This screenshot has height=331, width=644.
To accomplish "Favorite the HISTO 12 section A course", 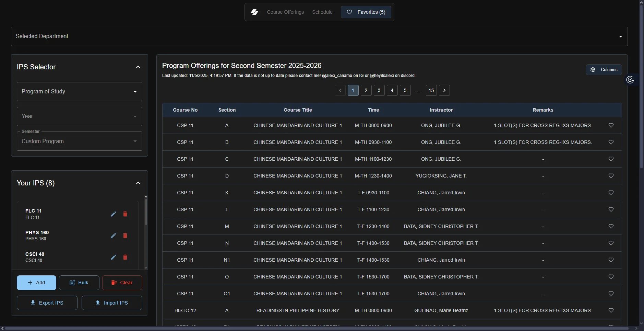I will [x=611, y=310].
